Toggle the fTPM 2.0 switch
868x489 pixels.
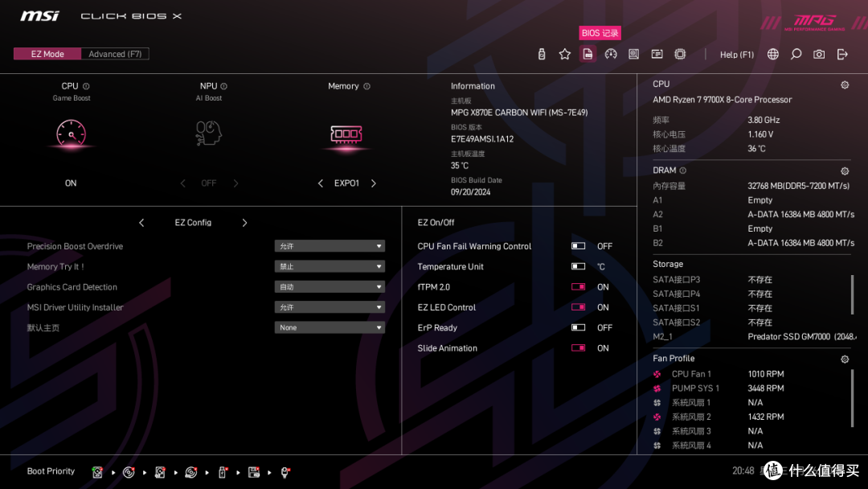578,287
